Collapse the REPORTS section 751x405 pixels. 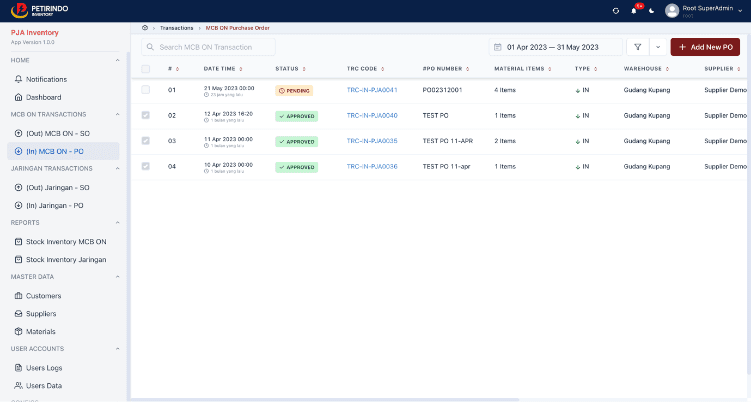click(x=117, y=223)
